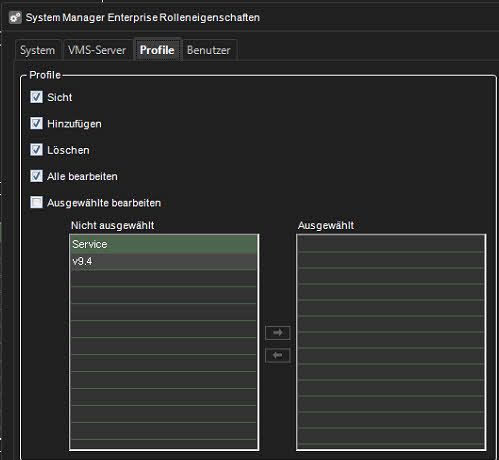
Task: Click the move-left arrow button
Action: [278, 355]
